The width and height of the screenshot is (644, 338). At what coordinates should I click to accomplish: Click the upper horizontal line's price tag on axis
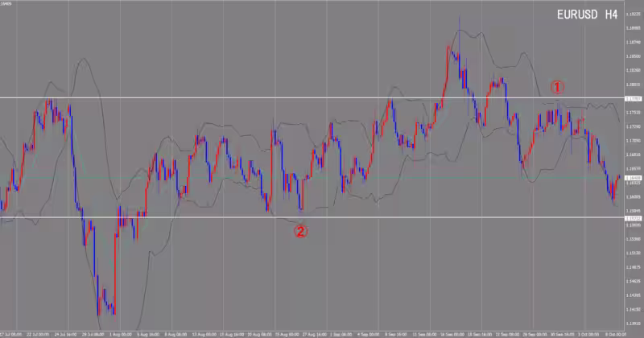point(634,98)
